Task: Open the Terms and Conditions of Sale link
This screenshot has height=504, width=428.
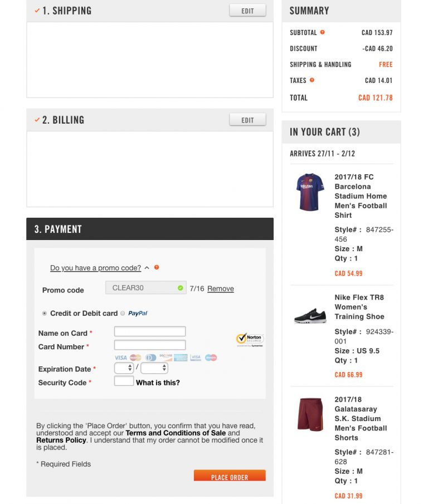Action: coord(176,433)
